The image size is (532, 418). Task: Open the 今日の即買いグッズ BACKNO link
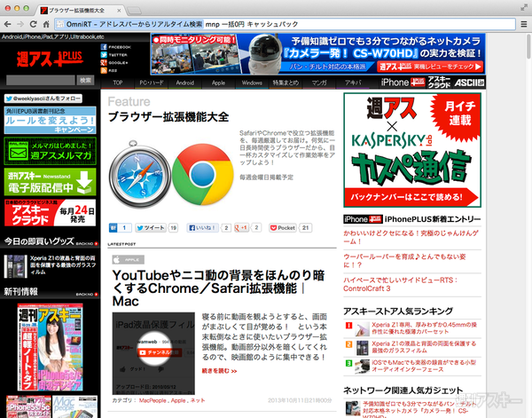click(x=87, y=244)
